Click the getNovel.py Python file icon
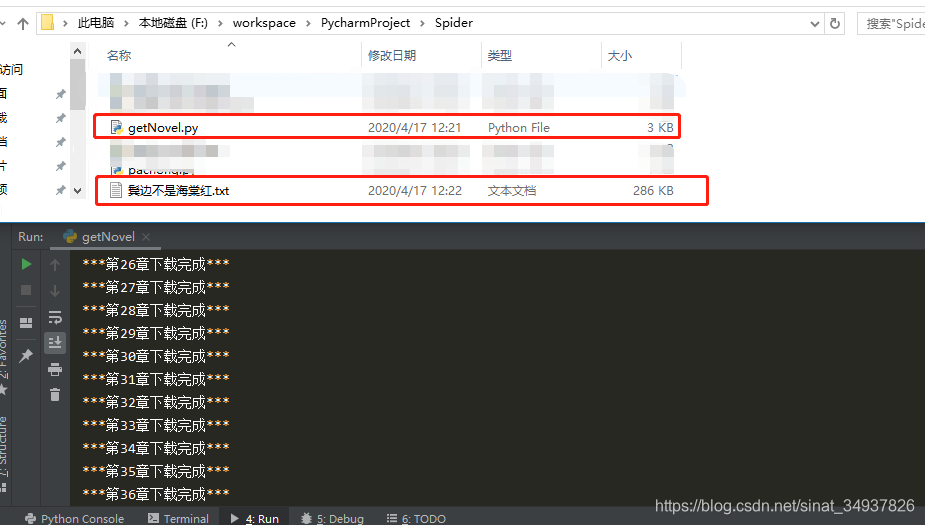The image size is (925, 525). tap(116, 127)
